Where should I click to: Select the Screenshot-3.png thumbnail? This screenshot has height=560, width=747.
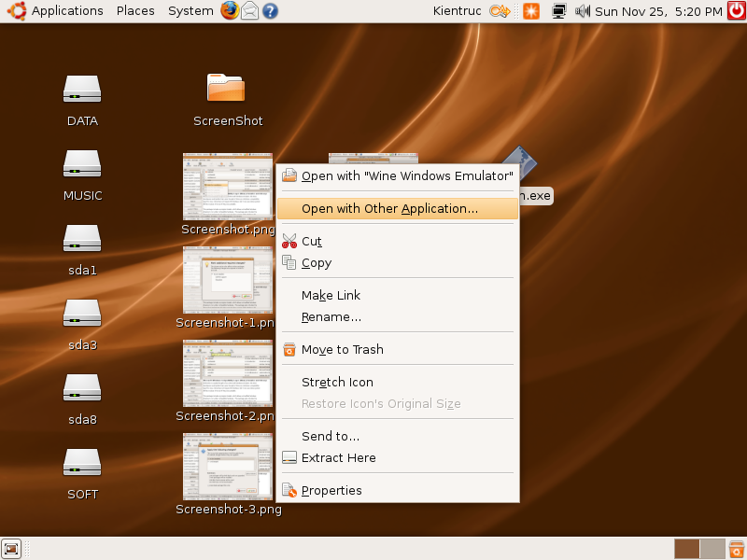[228, 466]
